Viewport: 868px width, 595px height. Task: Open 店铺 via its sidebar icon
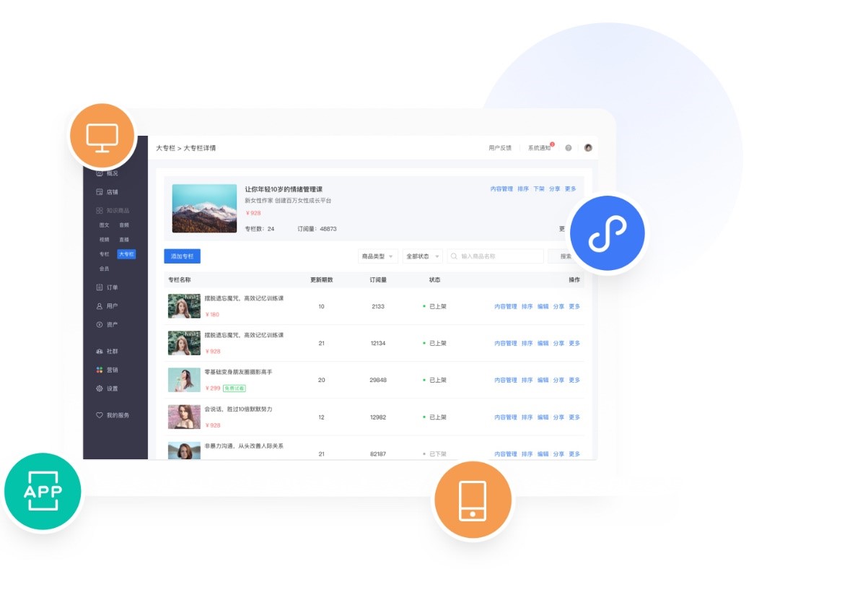pyautogui.click(x=100, y=192)
